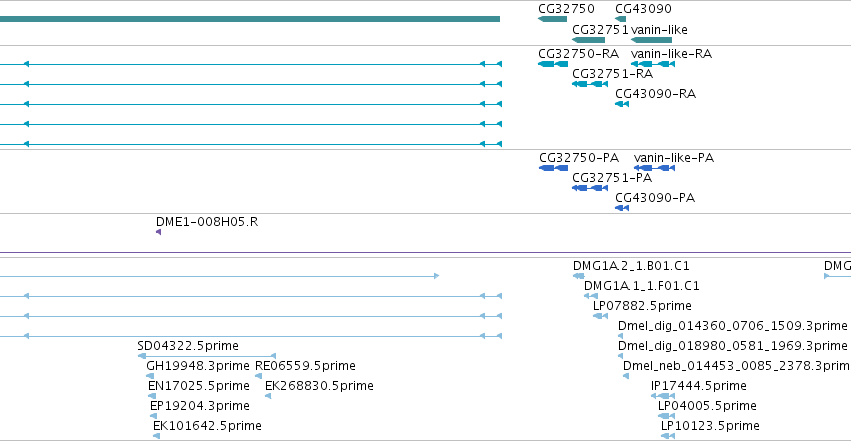This screenshot has width=851, height=441.
Task: Select the CG43090-RA transcript glyph
Action: [x=622, y=104]
